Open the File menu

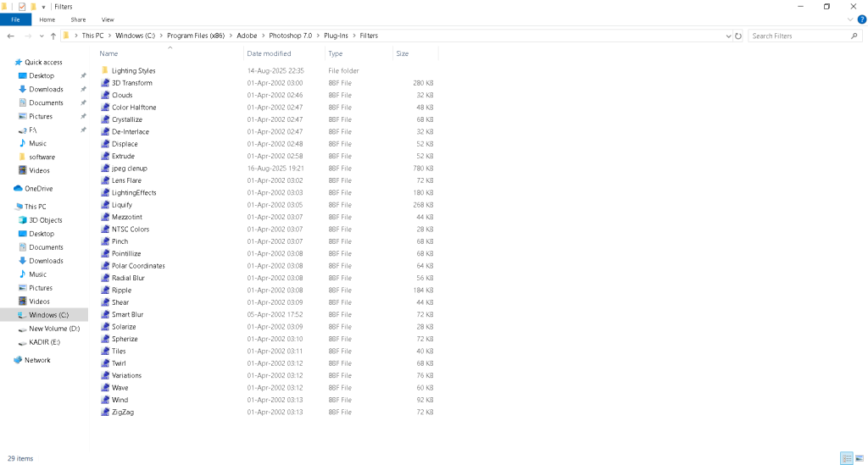pos(15,19)
